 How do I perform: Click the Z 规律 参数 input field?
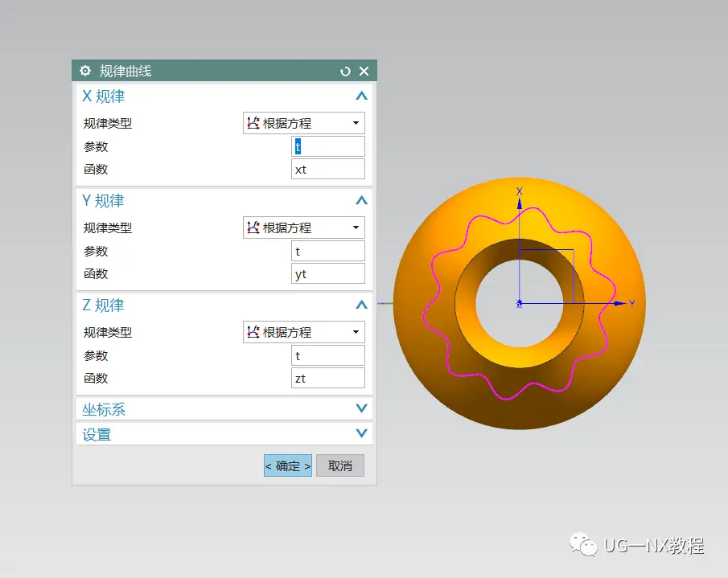328,355
